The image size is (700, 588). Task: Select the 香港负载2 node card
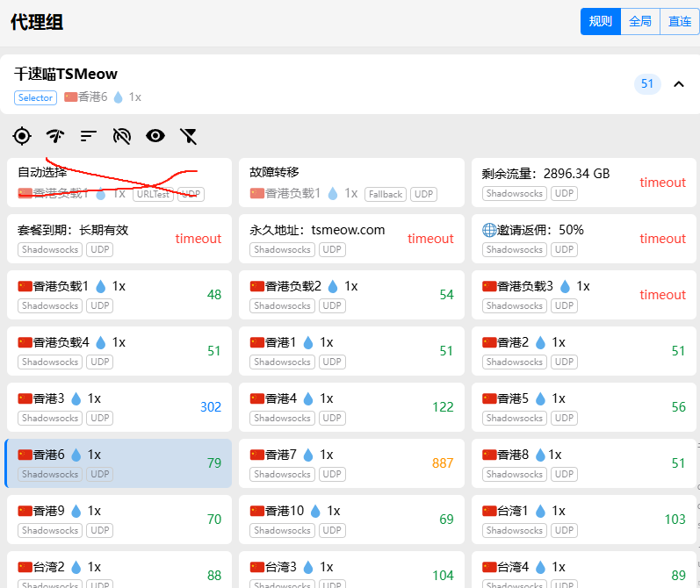tap(352, 295)
